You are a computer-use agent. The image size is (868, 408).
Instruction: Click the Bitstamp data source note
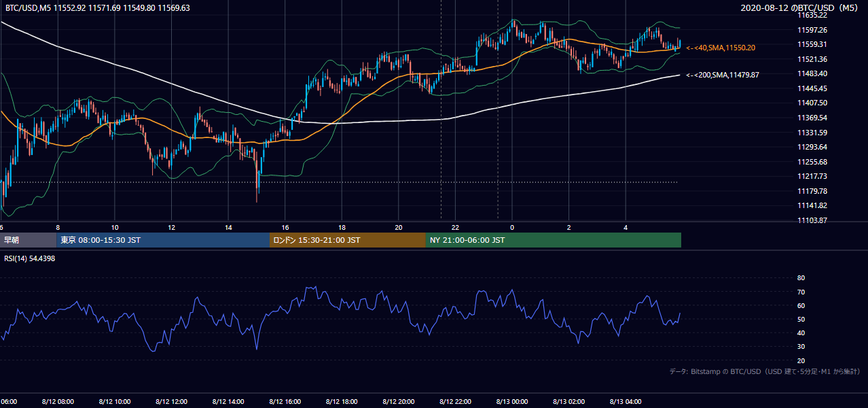(x=765, y=371)
